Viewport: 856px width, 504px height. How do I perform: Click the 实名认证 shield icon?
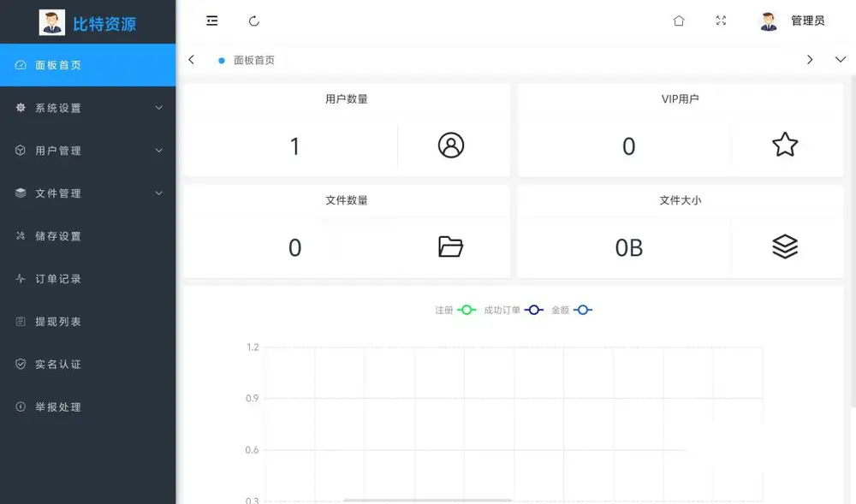point(21,364)
